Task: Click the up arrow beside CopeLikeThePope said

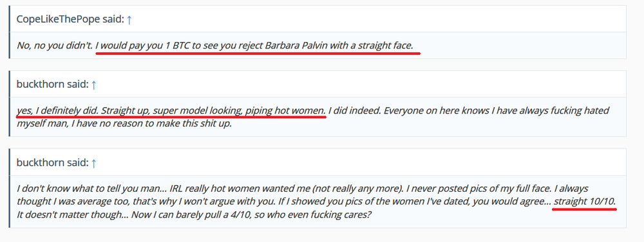Action: pyautogui.click(x=129, y=19)
